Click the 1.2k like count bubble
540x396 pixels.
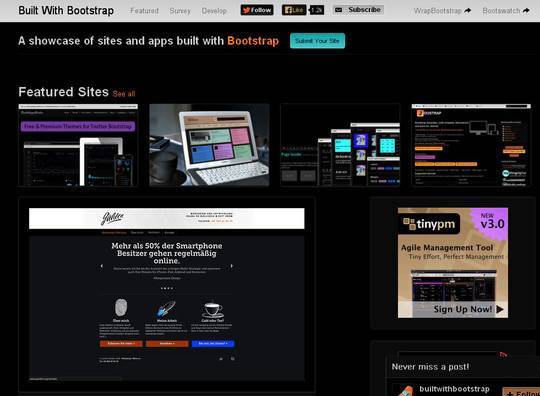point(316,10)
